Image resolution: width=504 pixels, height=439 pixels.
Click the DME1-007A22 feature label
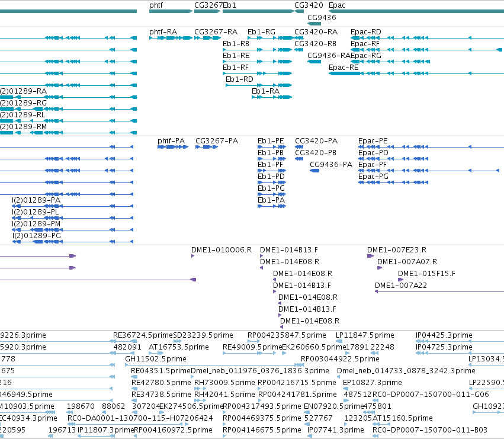[401, 286]
